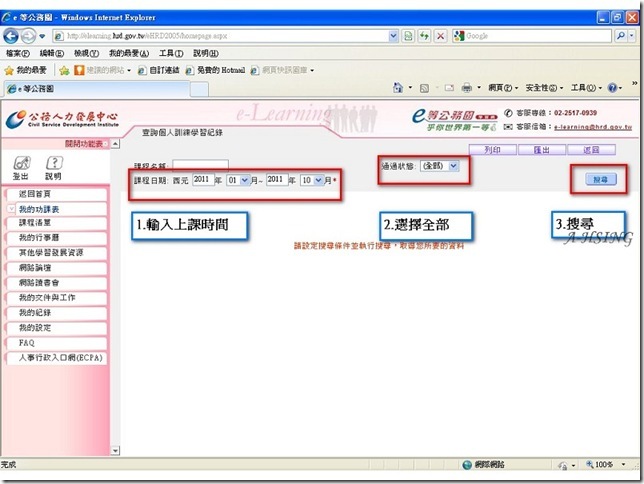Click the printer icon in command bar

[467, 88]
